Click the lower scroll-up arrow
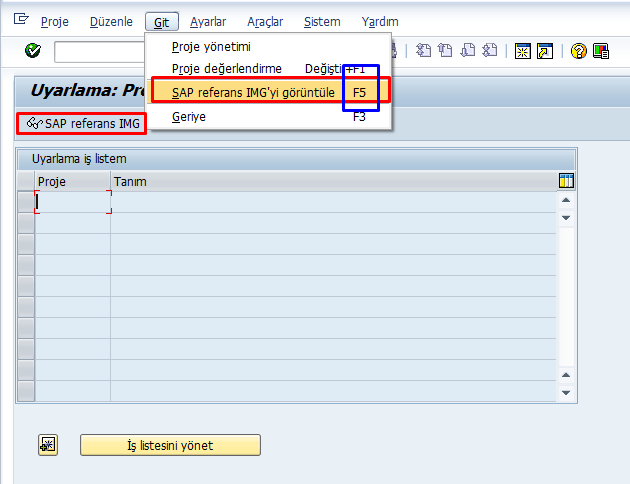The height and width of the screenshot is (484, 630). point(566,375)
